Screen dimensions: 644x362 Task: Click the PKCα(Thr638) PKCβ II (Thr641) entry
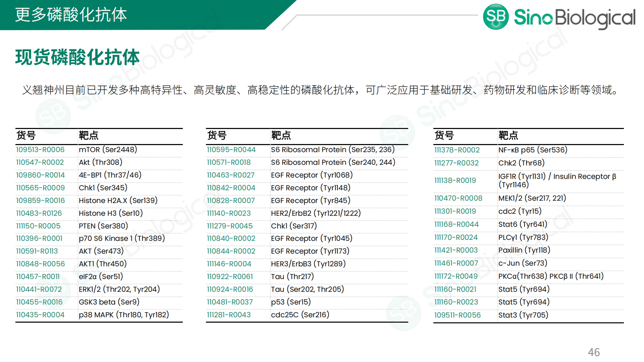(551, 276)
